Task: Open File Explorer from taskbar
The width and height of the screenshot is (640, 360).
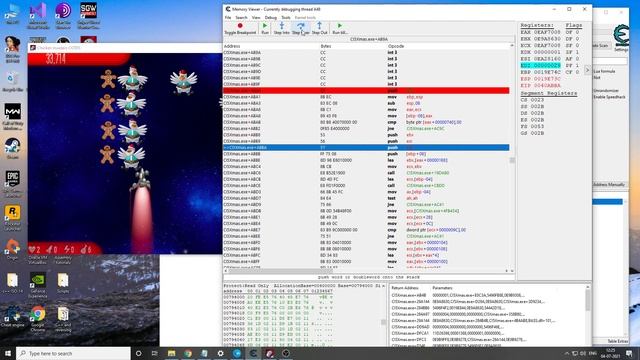Action: pyautogui.click(x=171, y=353)
